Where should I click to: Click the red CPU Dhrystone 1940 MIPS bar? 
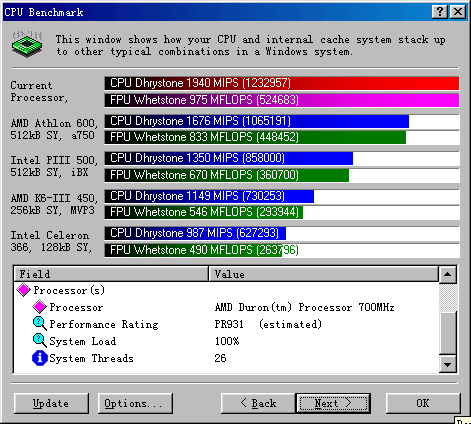pos(282,83)
